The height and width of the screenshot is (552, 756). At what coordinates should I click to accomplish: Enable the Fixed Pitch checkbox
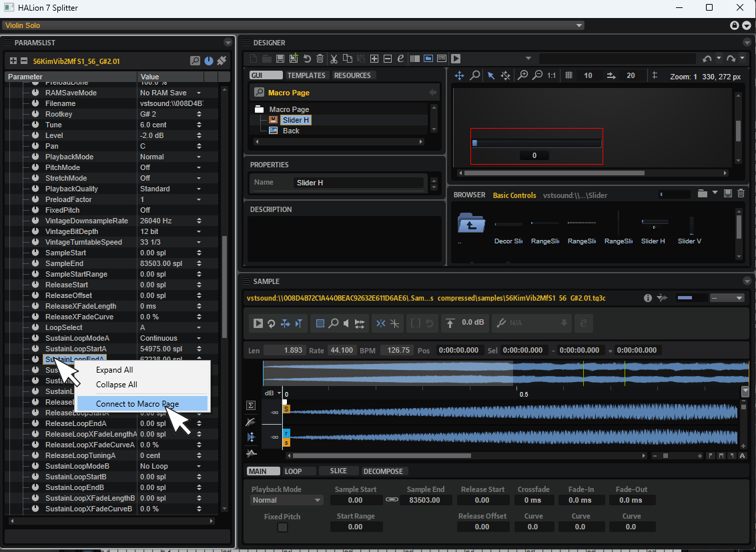pyautogui.click(x=282, y=527)
